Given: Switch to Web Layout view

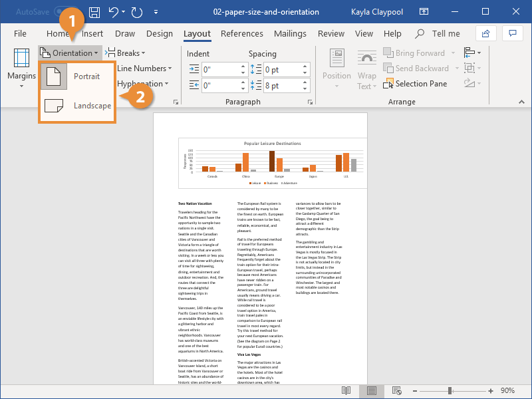Looking at the screenshot, I should (x=397, y=390).
